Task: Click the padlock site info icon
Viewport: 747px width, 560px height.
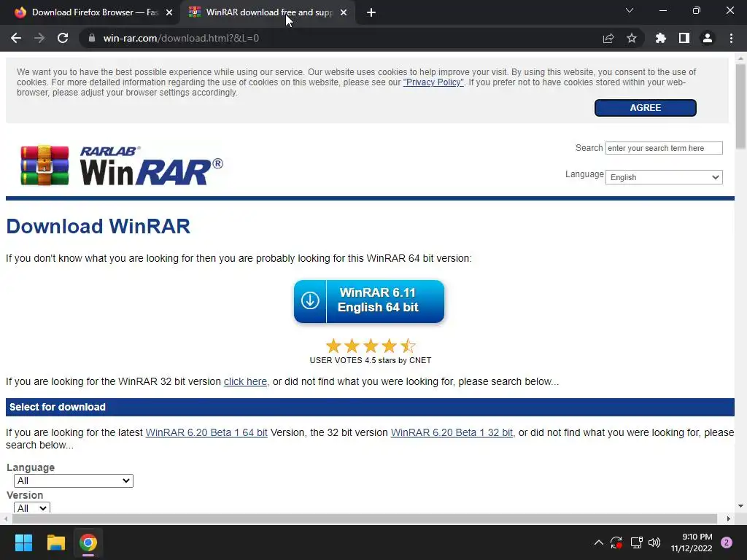Action: 92,38
